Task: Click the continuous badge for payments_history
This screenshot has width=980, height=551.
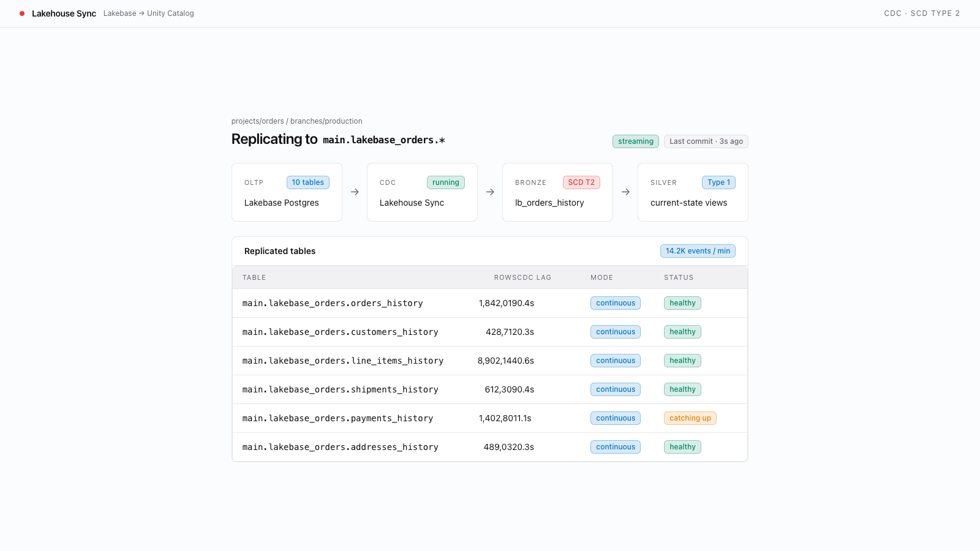Action: pyautogui.click(x=616, y=418)
